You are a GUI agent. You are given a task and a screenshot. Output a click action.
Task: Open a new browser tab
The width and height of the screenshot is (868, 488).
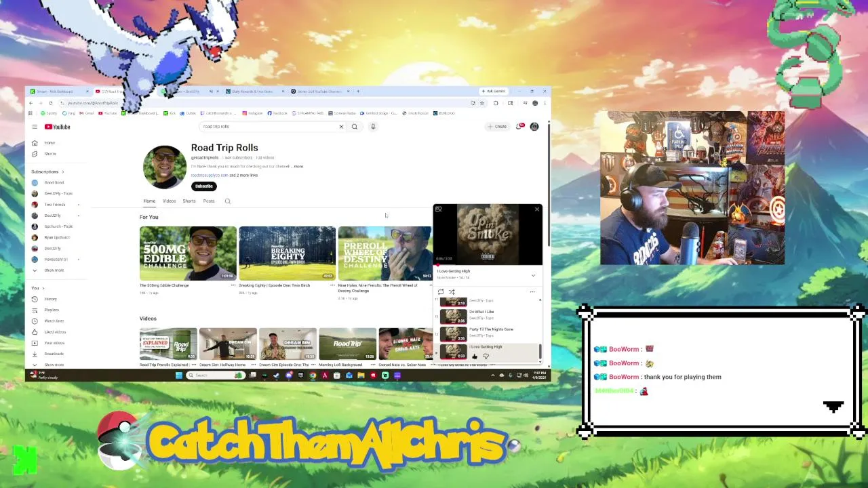pyautogui.click(x=358, y=91)
